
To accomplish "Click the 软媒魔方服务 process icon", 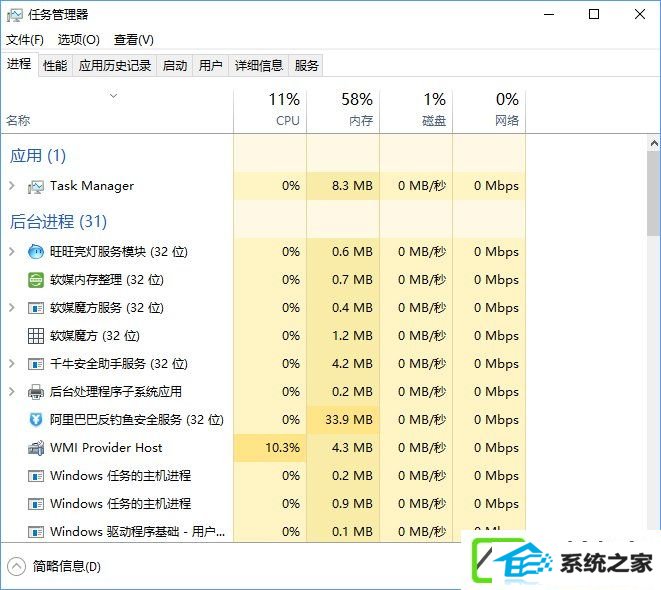I will tap(35, 308).
